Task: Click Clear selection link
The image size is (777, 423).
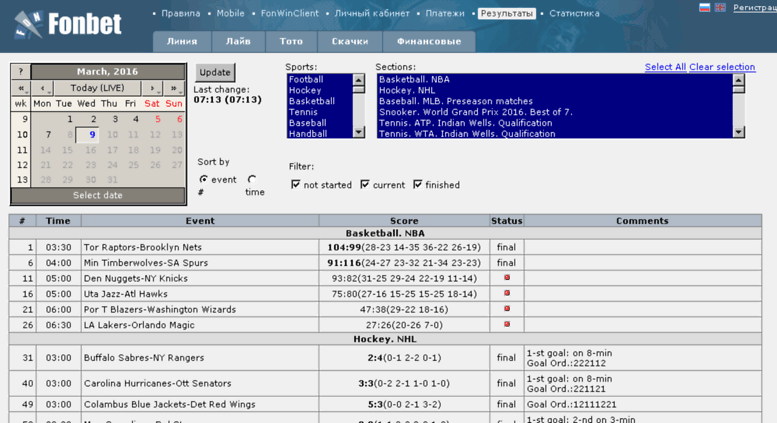Action: click(x=722, y=67)
